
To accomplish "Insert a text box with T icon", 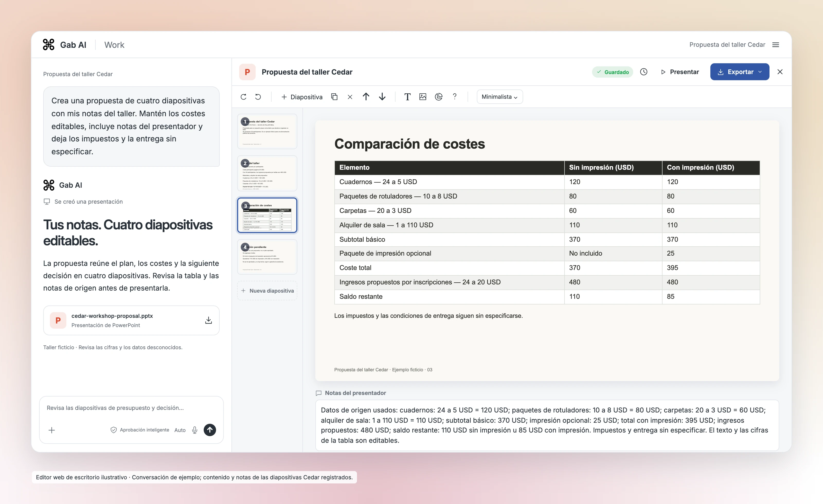I will 407,97.
